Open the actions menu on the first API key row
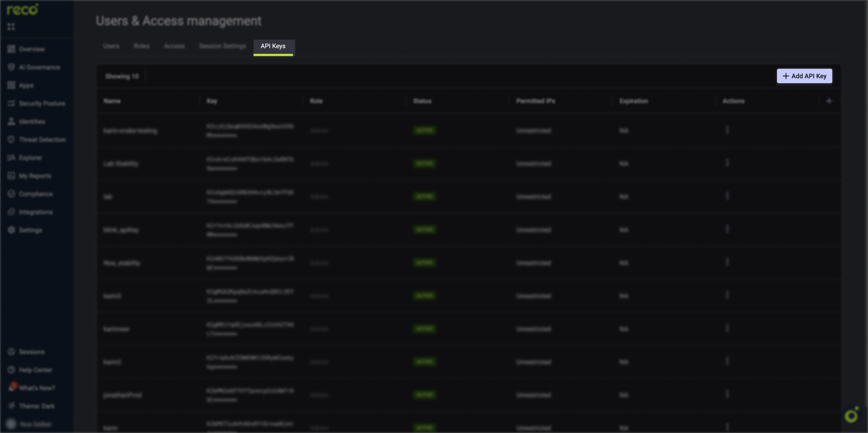 pos(727,130)
